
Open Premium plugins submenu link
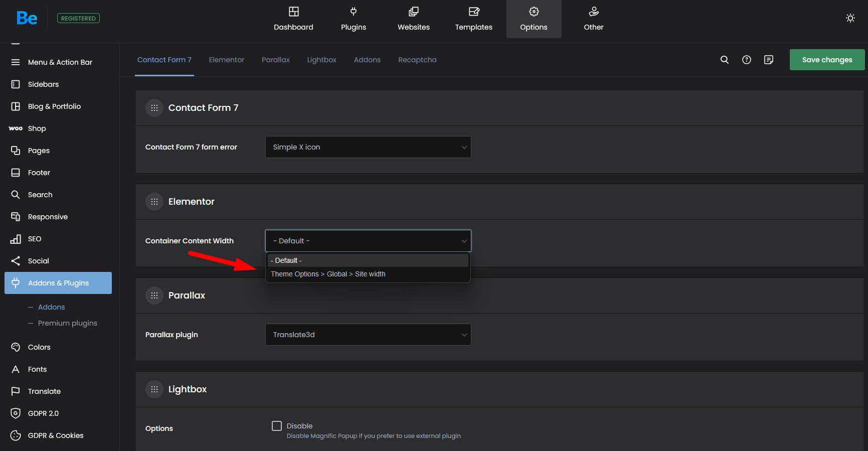click(68, 323)
